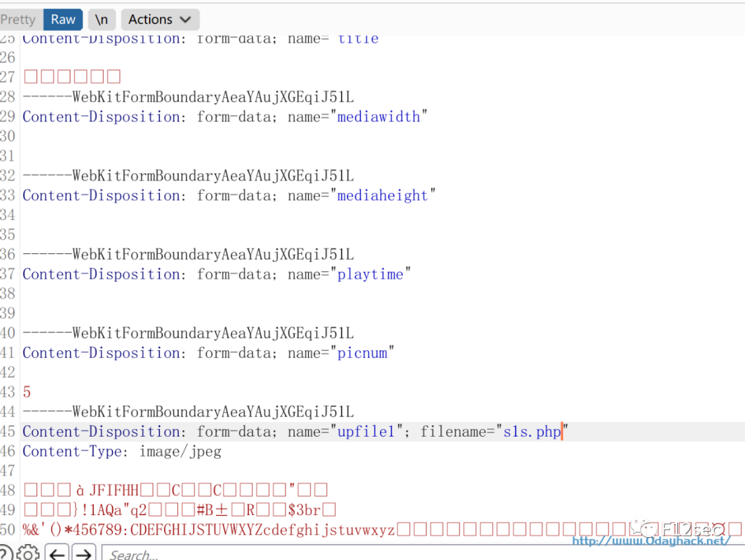Place cursor in filename "s1s.php" value
Screen dimensions: 745x560
[x=532, y=431]
